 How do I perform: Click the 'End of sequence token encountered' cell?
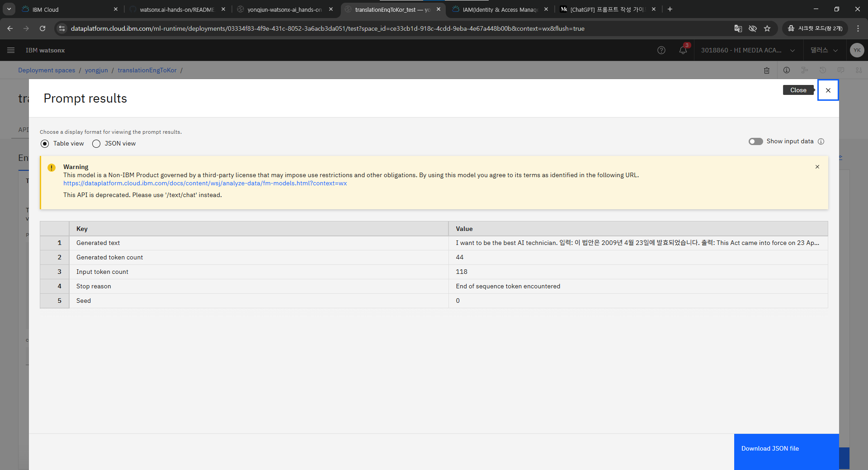pos(638,287)
